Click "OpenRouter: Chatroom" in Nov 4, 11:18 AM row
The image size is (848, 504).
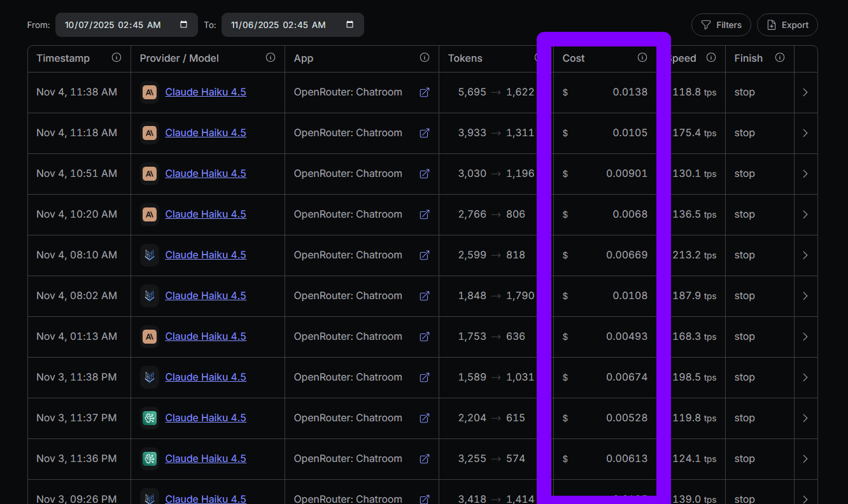tap(348, 133)
